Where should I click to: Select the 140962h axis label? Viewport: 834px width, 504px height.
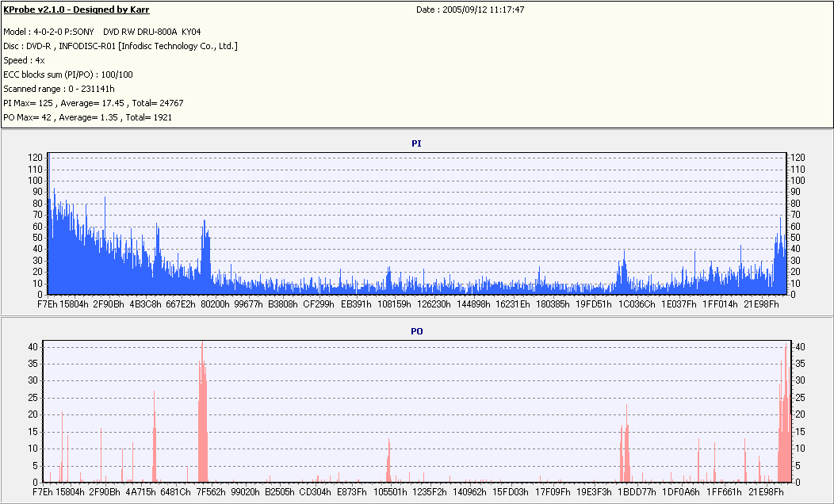[x=469, y=492]
